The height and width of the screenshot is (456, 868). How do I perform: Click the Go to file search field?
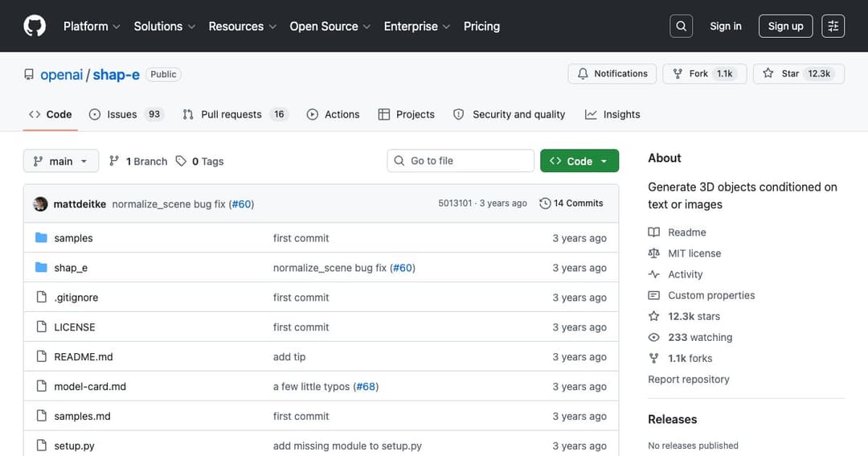461,161
